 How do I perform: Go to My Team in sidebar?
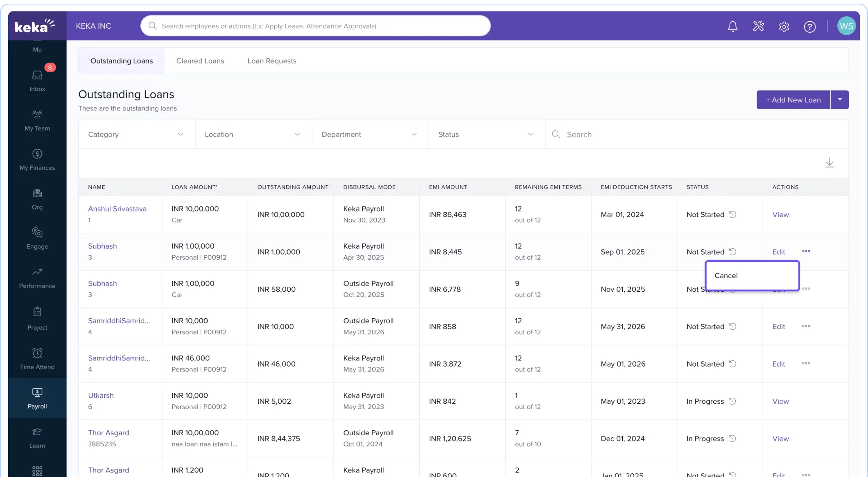click(x=37, y=121)
